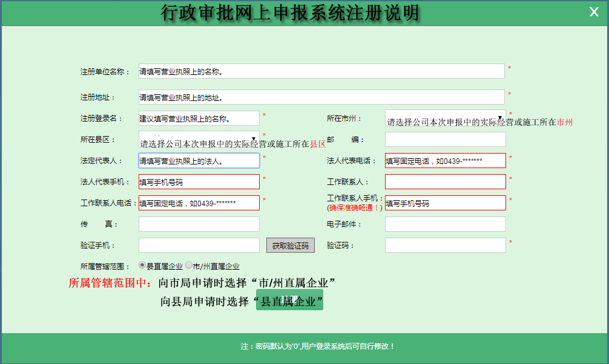
Task: Click the 电子邮件 text field
Action: 445,224
